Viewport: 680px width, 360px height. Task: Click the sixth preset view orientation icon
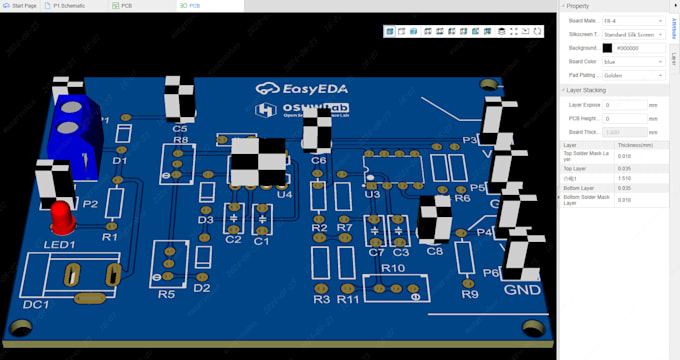click(487, 31)
